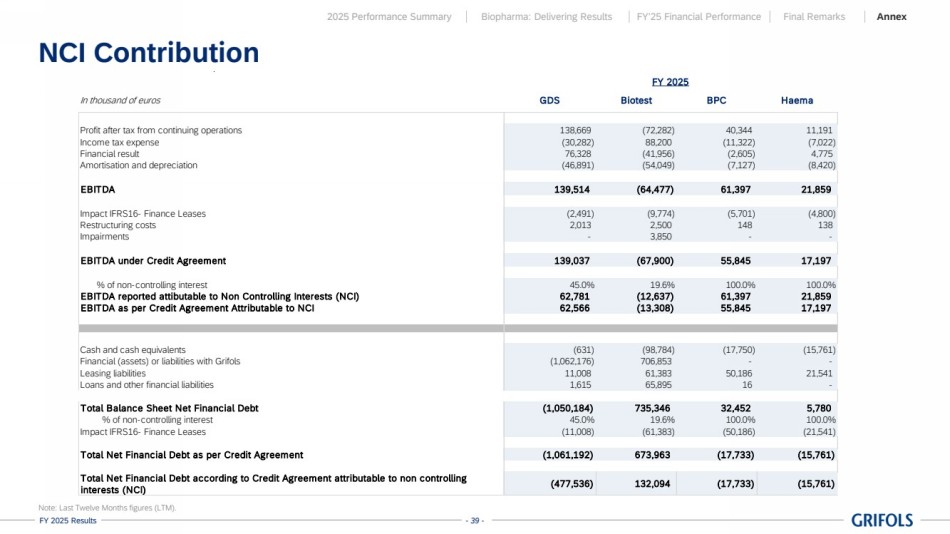Select the BPC column header
950x534 pixels.
(x=716, y=101)
